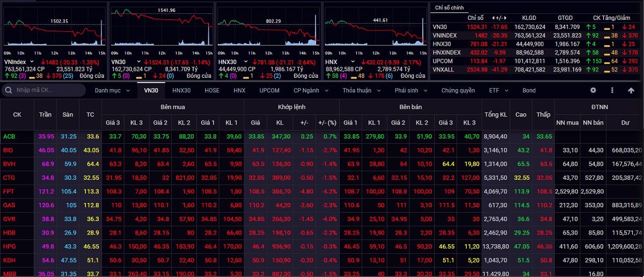Viewport: 644px width, 277px height.
Task: Switch to the HOSE tab
Action: point(212,90)
